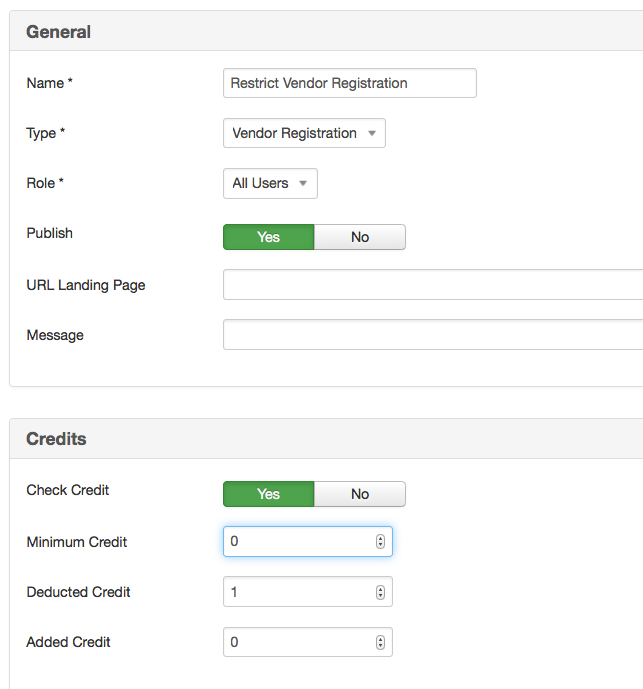643x689 pixels.
Task: Open the Type dropdown showing Vendor Registration
Action: click(304, 133)
